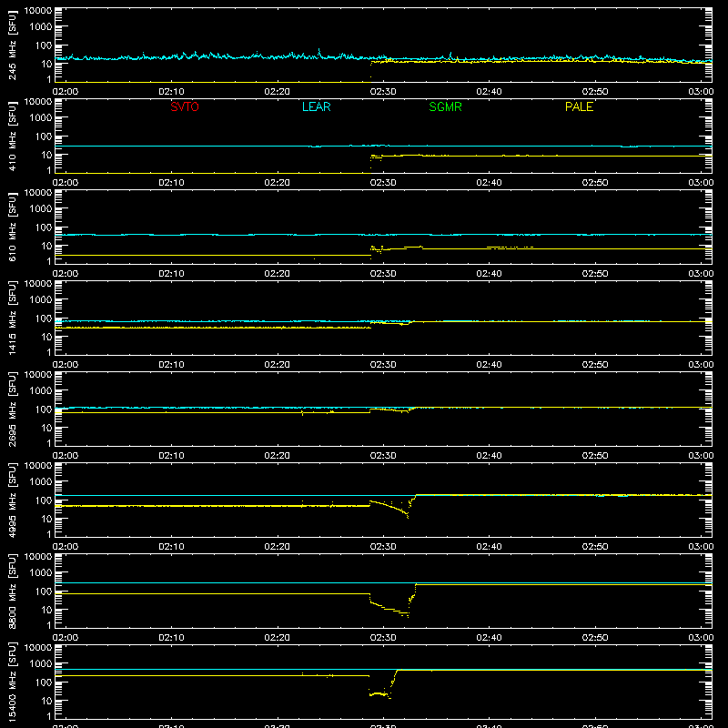Click 03:00 tick label under 4995 MHz plot
This screenshot has width=728, height=728.
701,547
